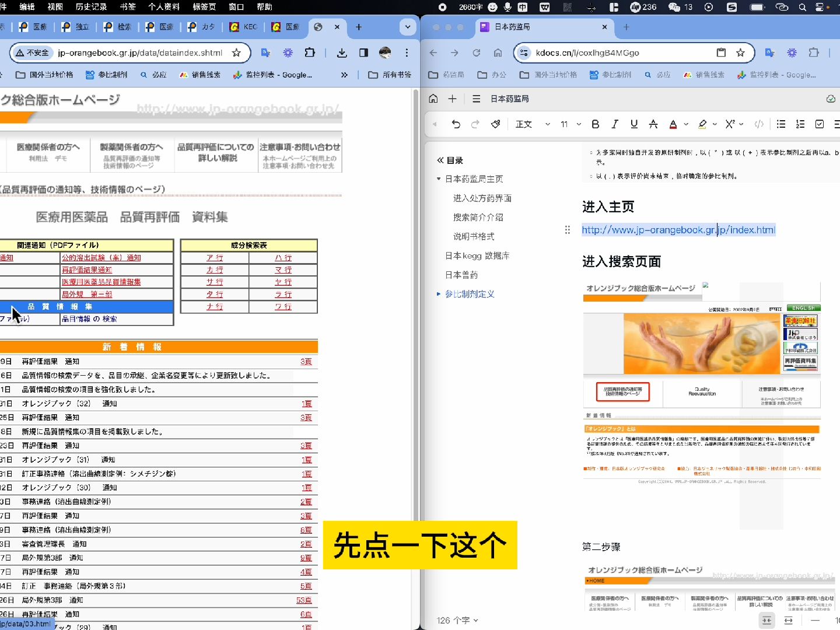This screenshot has width=840, height=630.
Task: Expand the 参比制剂定义 outline section
Action: (439, 294)
